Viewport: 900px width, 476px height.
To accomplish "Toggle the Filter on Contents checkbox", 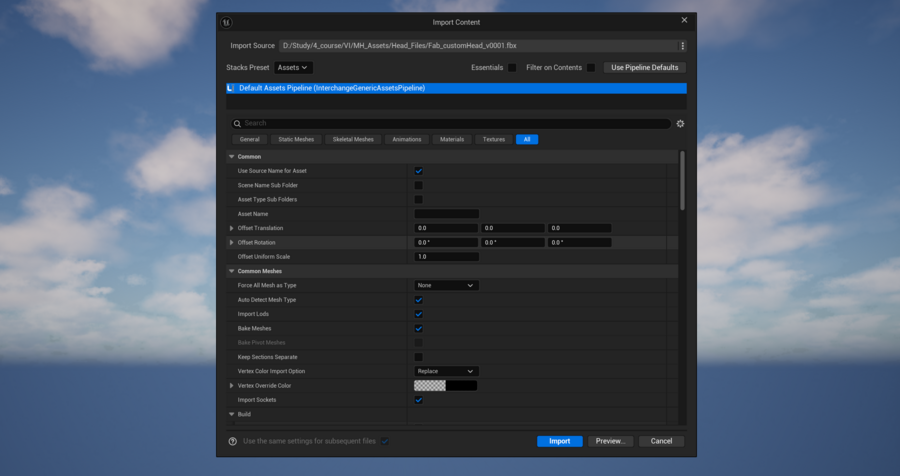I will 591,68.
